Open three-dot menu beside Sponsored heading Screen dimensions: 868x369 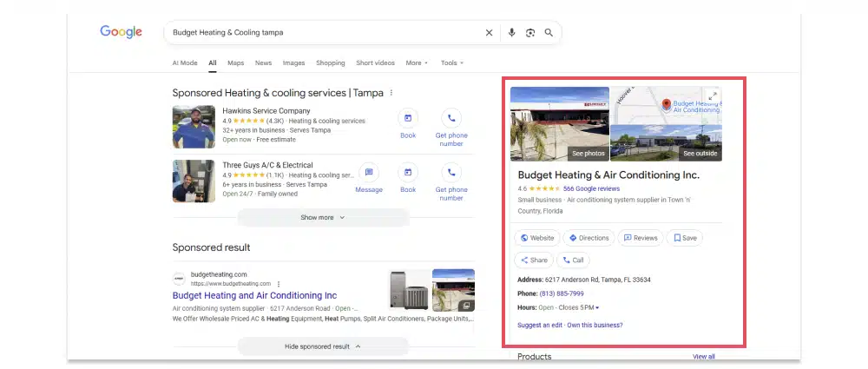tap(391, 93)
